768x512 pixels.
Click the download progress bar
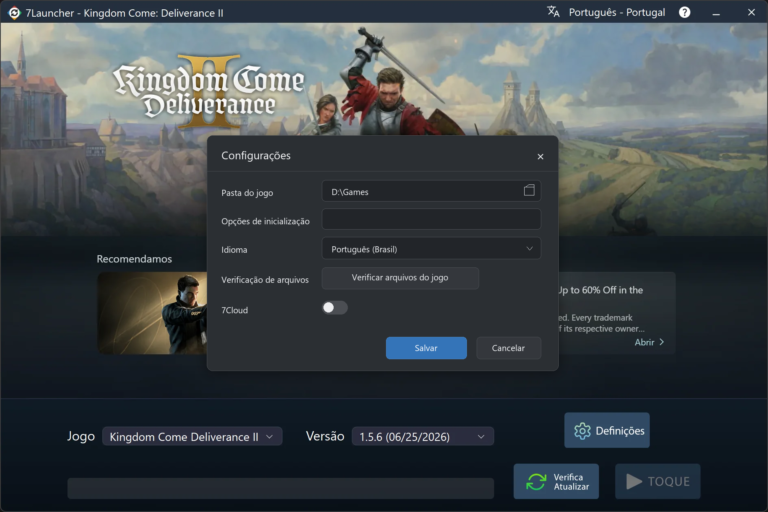[281, 488]
